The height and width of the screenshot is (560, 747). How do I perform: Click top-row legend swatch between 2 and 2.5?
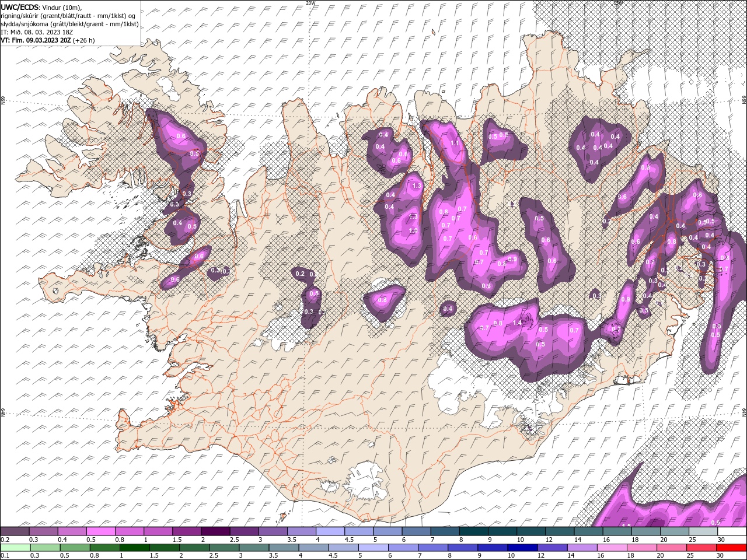215,531
